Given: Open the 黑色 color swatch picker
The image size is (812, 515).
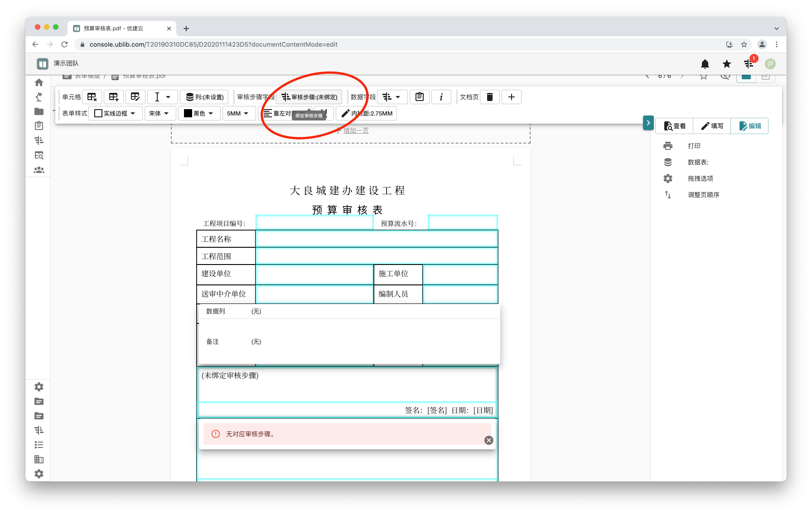Looking at the screenshot, I should pos(198,113).
